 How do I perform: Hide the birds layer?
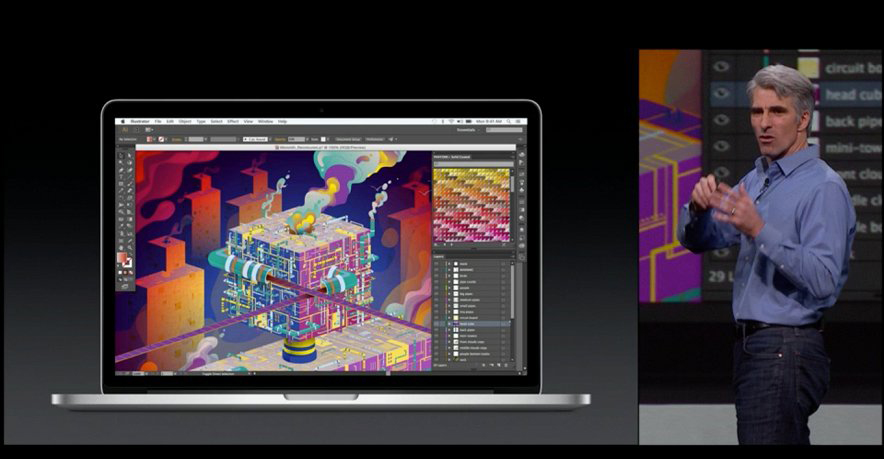click(x=436, y=276)
